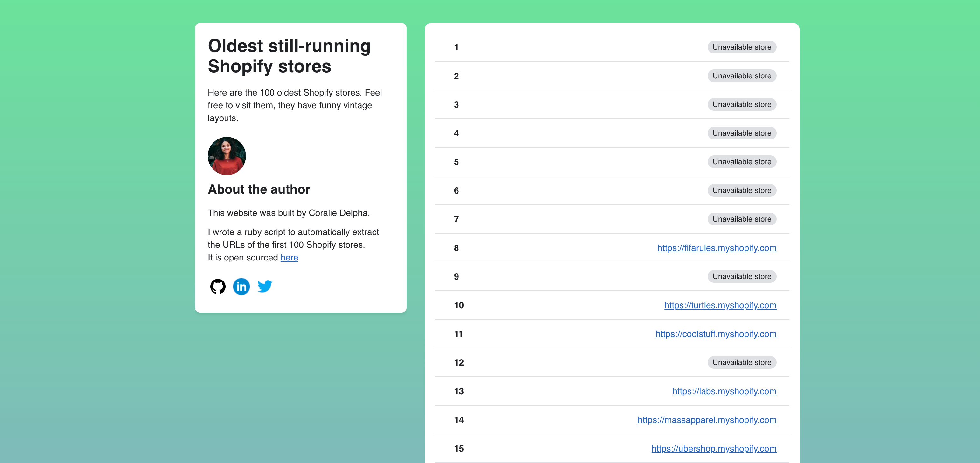This screenshot has height=463, width=980.
Task: Click the 'About the author' heading
Action: 259,189
